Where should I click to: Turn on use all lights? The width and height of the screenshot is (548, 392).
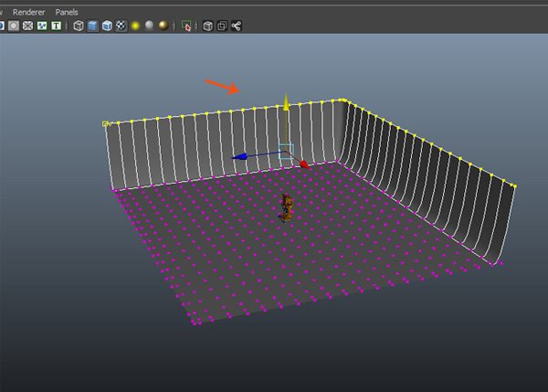click(x=135, y=26)
